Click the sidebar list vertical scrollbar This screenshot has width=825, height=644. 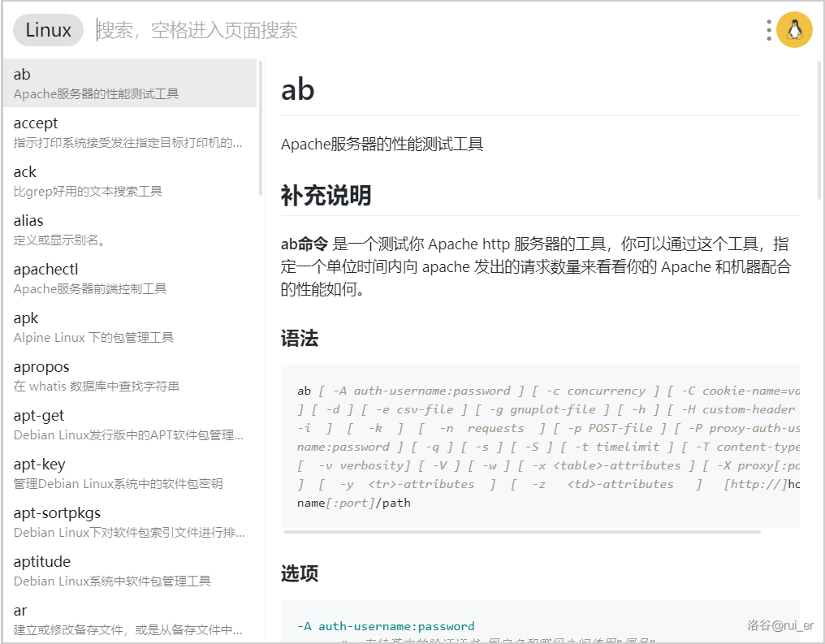point(261,130)
